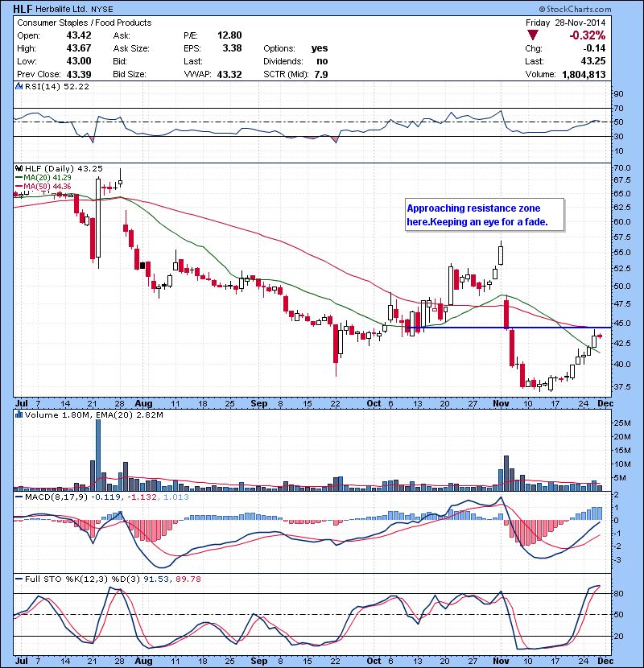Screen dimensions: 644x668
Task: Click the StockCharts.com copyright label
Action: pyautogui.click(x=575, y=9)
